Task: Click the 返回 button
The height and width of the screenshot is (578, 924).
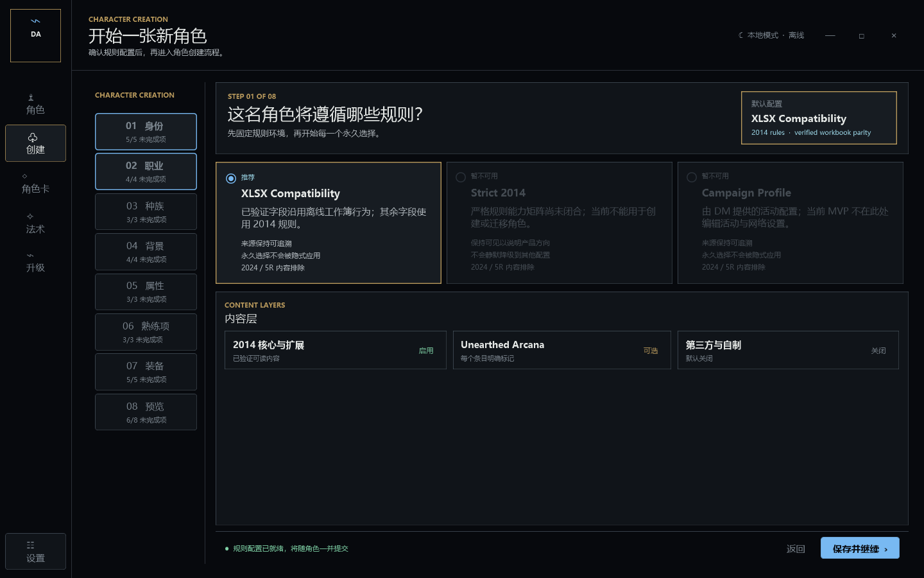Action: click(796, 548)
